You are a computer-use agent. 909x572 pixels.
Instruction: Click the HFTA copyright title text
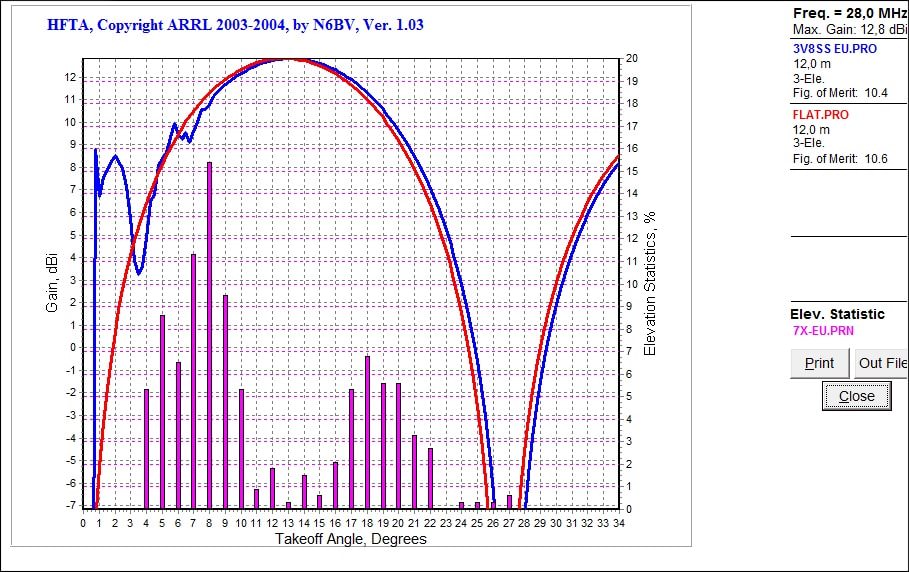pos(235,25)
